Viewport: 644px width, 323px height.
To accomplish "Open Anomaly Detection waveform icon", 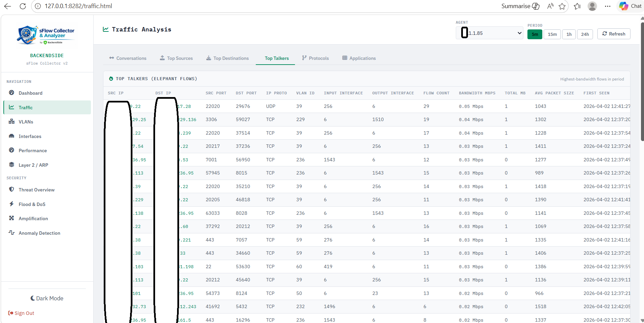I will click(11, 233).
